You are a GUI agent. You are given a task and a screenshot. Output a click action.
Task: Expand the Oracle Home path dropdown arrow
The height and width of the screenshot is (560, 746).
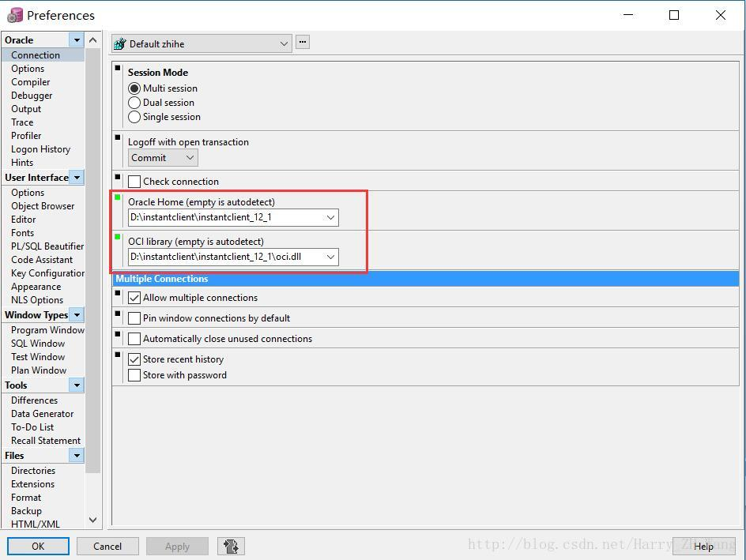(330, 218)
